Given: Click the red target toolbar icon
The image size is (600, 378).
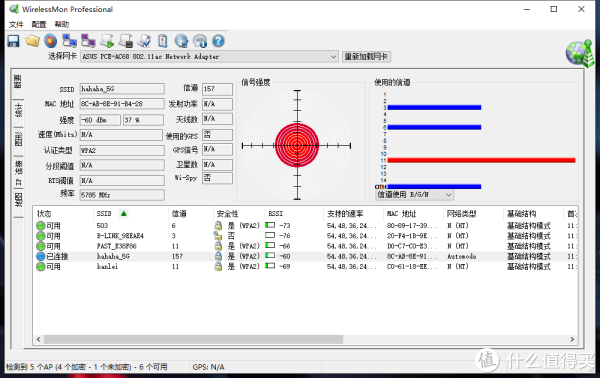Looking at the screenshot, I should coord(51,41).
